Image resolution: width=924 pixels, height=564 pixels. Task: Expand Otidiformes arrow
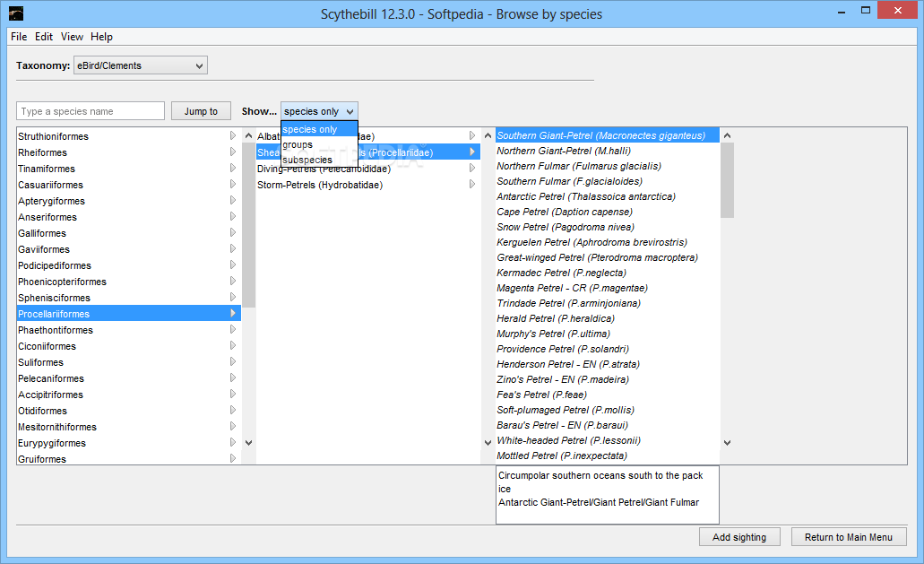233,410
